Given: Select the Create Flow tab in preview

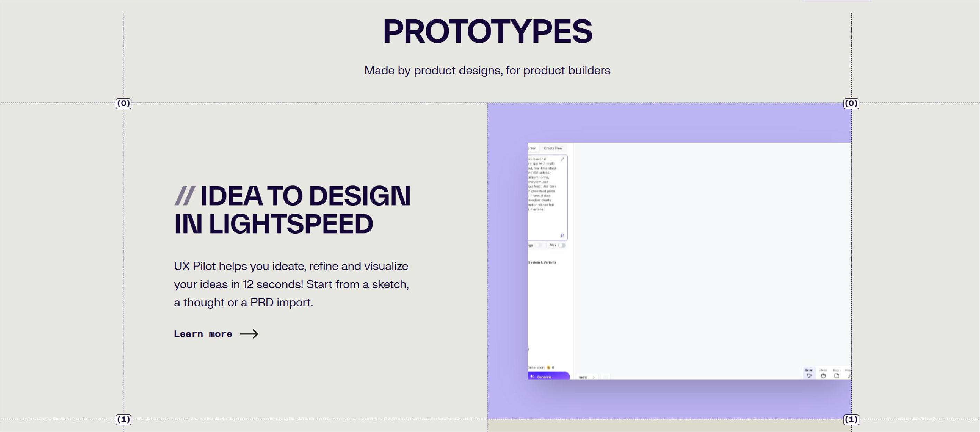Looking at the screenshot, I should [x=553, y=148].
